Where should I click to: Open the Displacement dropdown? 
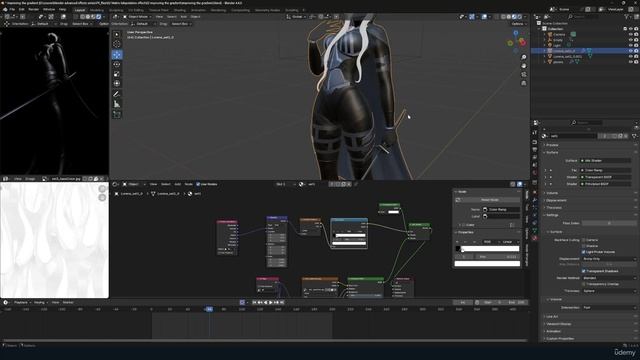point(609,259)
